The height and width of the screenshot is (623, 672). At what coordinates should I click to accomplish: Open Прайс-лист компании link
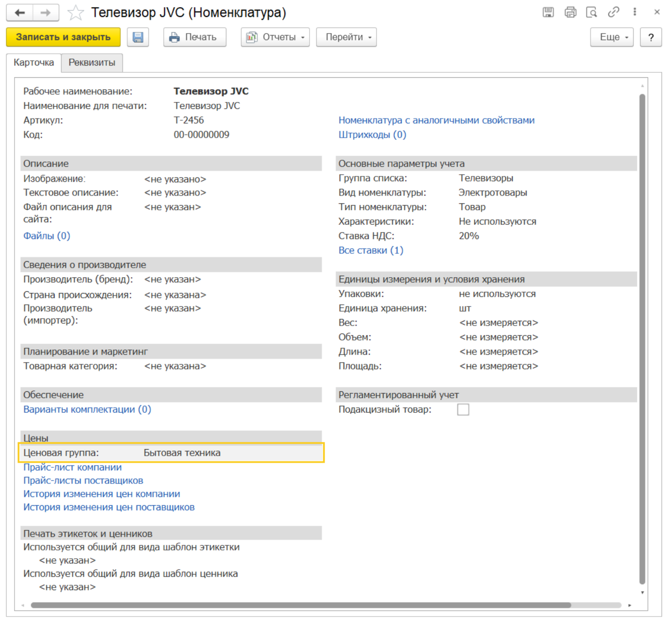tap(72, 467)
